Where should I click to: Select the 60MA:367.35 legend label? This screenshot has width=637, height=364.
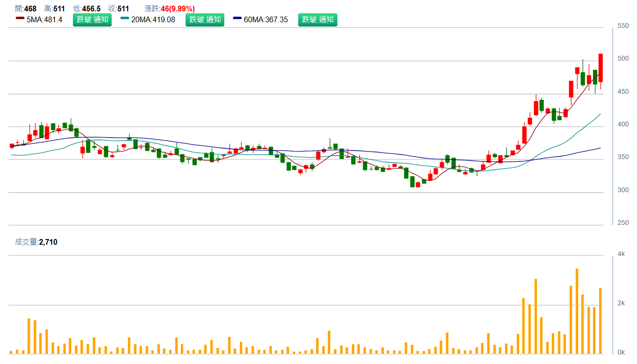coord(265,20)
